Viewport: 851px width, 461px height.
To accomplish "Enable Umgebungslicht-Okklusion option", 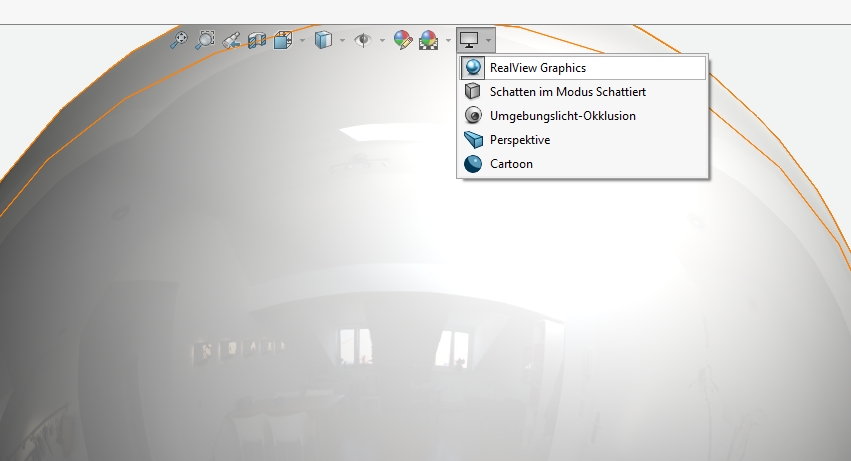I will (x=583, y=116).
